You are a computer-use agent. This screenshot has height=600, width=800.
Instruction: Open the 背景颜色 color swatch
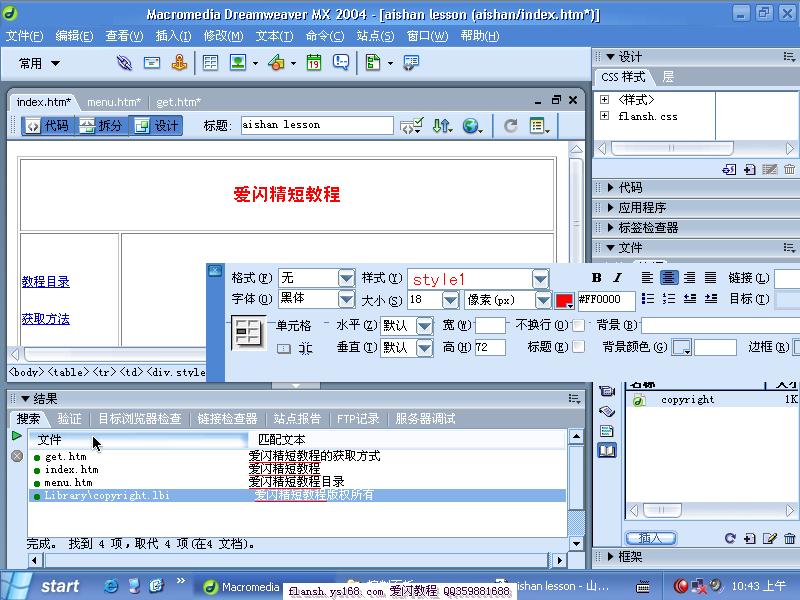(681, 347)
